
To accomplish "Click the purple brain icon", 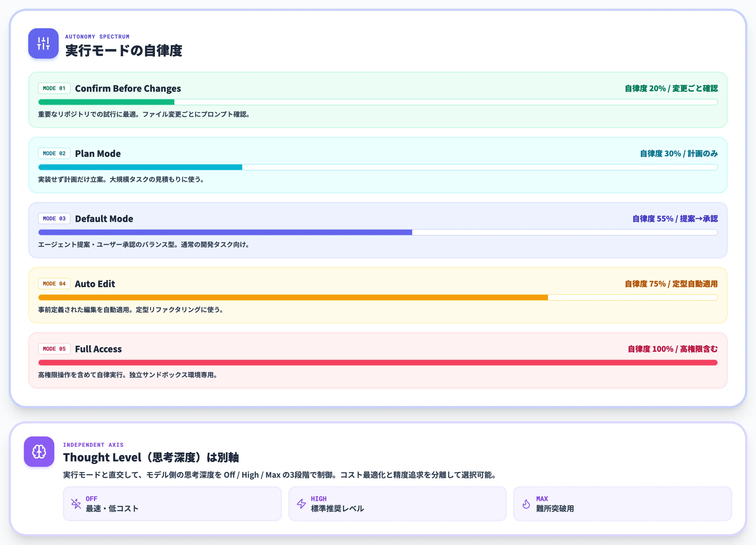I will [x=39, y=451].
